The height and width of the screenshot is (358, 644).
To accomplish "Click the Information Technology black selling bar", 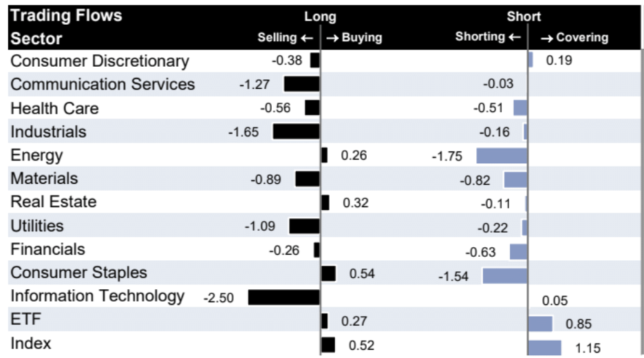I will pos(283,297).
